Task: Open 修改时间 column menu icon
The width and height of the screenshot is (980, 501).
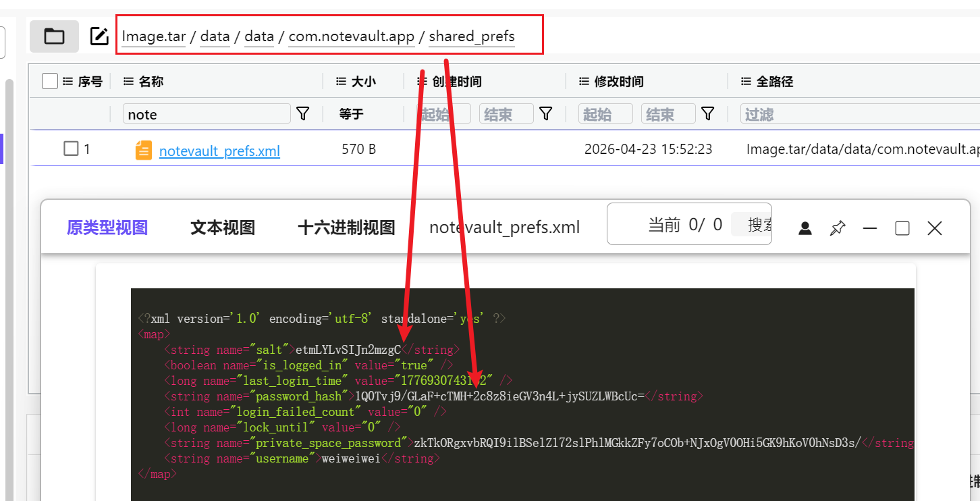Action: (584, 82)
